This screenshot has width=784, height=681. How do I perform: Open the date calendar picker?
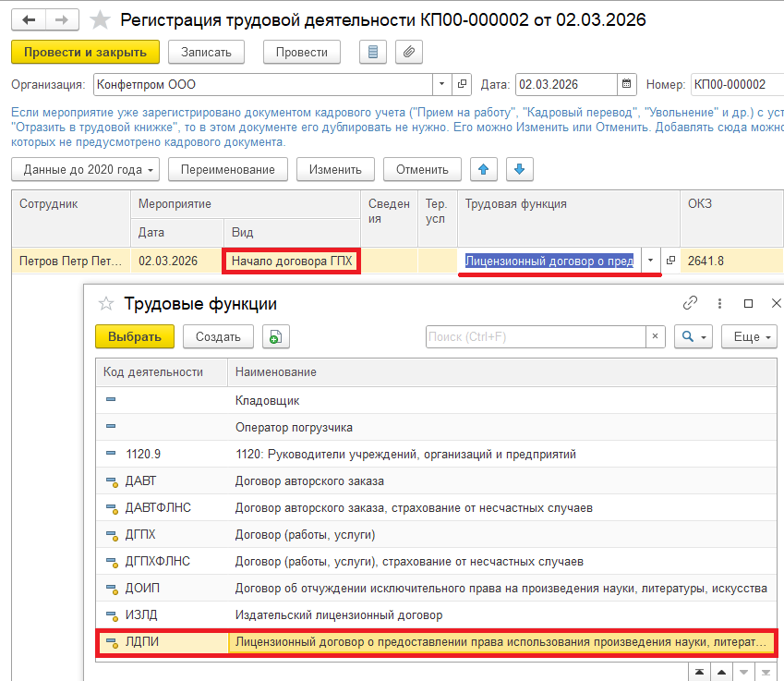(x=626, y=84)
